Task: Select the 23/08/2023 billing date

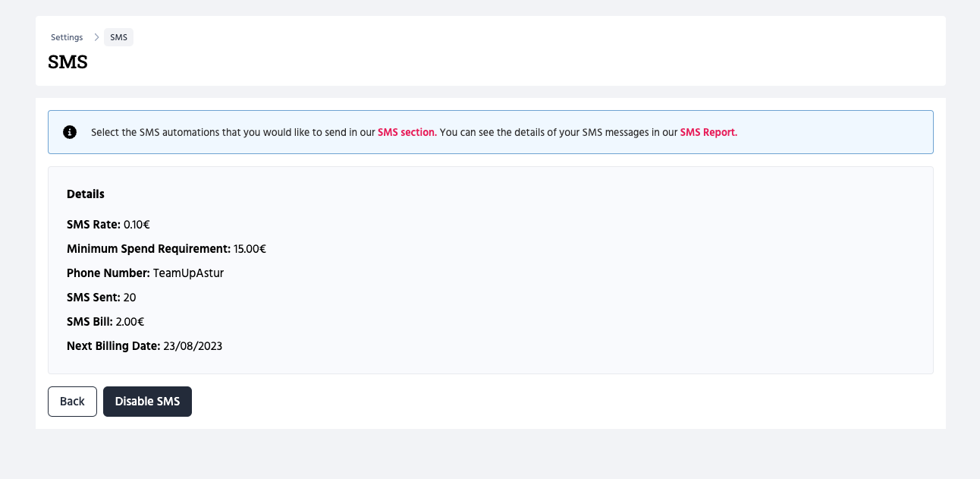Action: [x=193, y=346]
